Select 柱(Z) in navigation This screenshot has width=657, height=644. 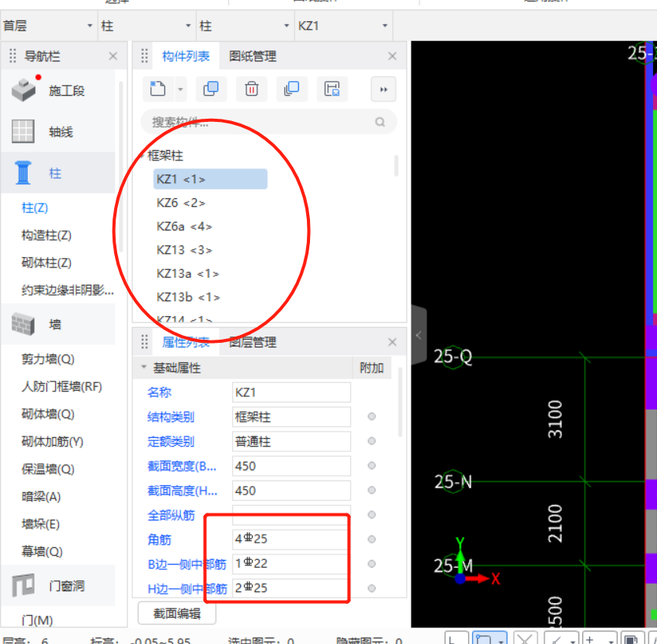(x=35, y=208)
